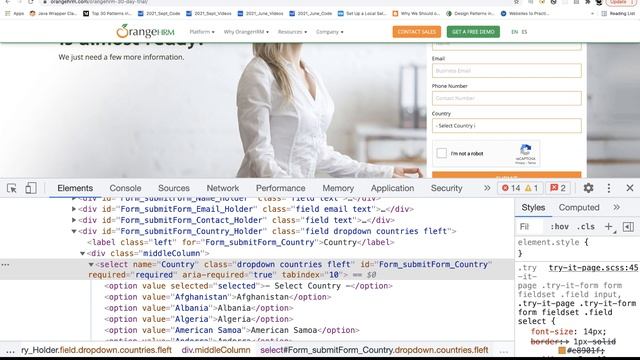Open the Network tab
The width and height of the screenshot is (640, 360).
point(222,188)
